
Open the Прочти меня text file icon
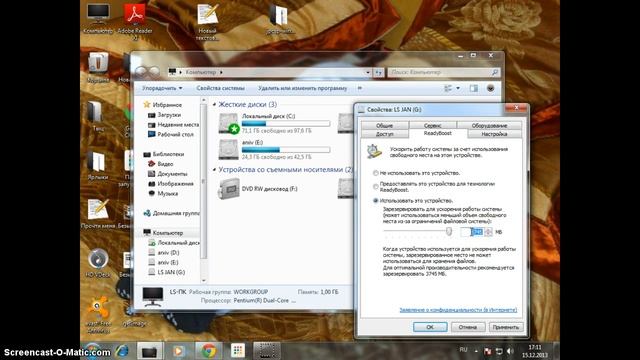(x=98, y=213)
